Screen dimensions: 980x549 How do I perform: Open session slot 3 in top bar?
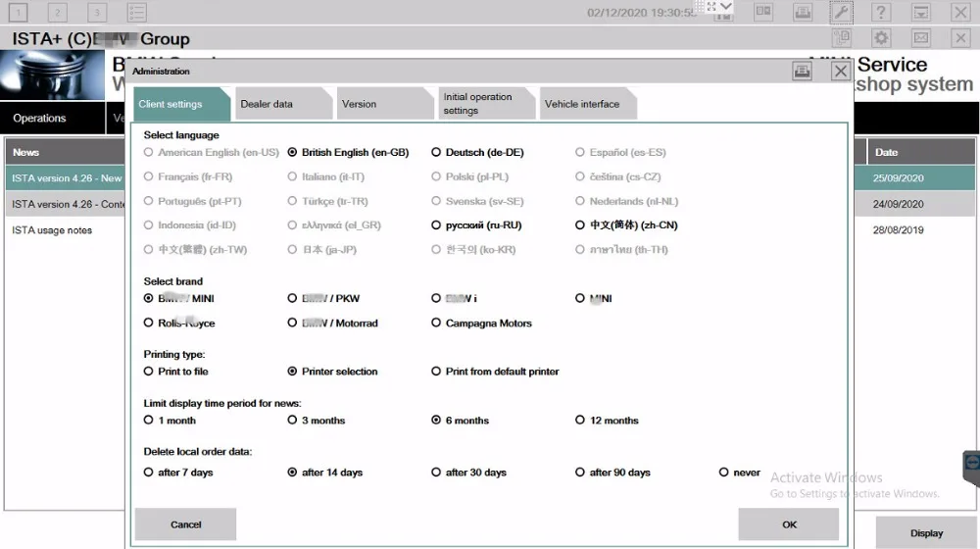97,12
